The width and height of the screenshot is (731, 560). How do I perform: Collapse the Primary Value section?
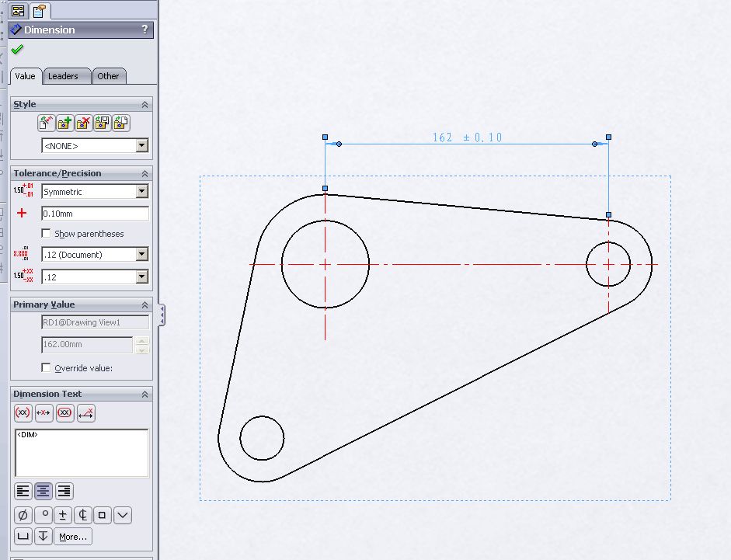[x=145, y=305]
